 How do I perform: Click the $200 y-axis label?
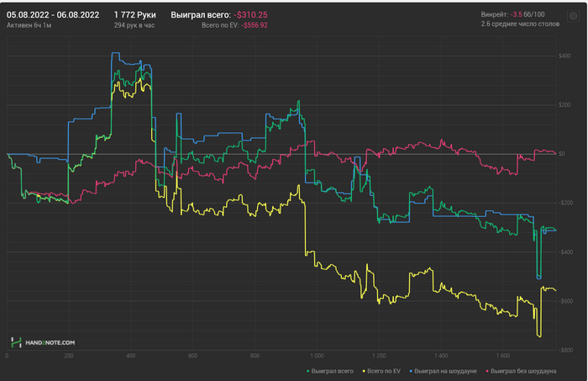[x=564, y=105]
